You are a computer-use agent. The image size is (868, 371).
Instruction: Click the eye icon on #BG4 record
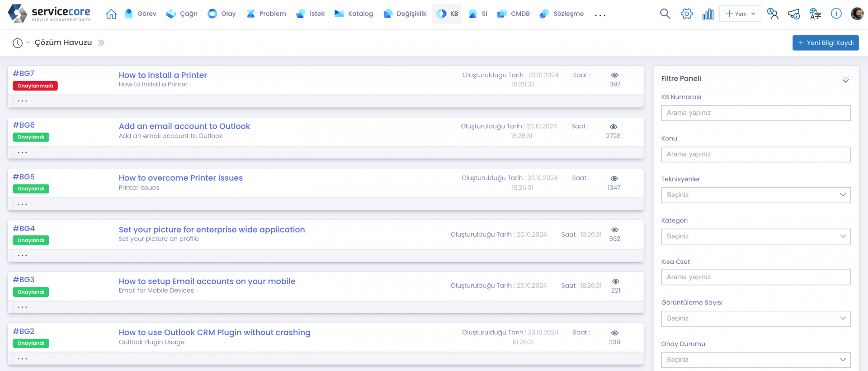[x=614, y=230]
